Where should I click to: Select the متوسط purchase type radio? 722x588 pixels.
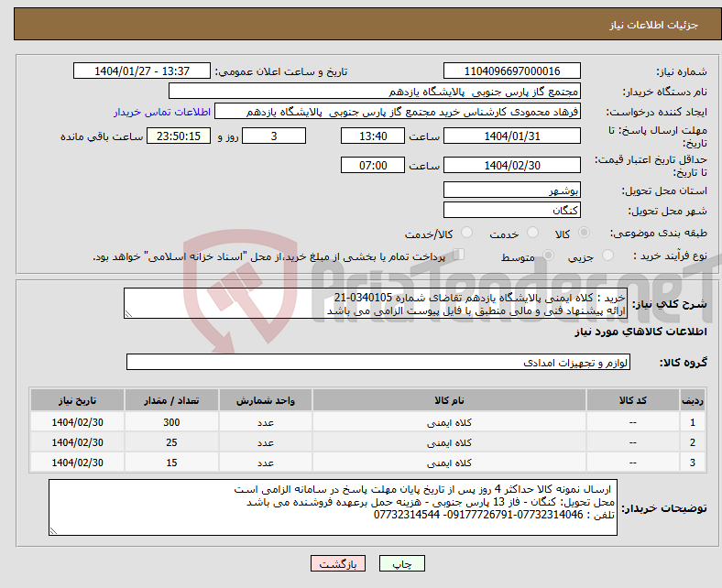coord(548,256)
